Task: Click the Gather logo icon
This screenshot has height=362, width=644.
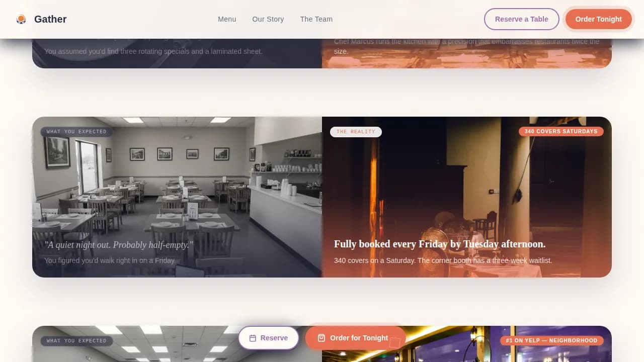Action: pos(21,19)
